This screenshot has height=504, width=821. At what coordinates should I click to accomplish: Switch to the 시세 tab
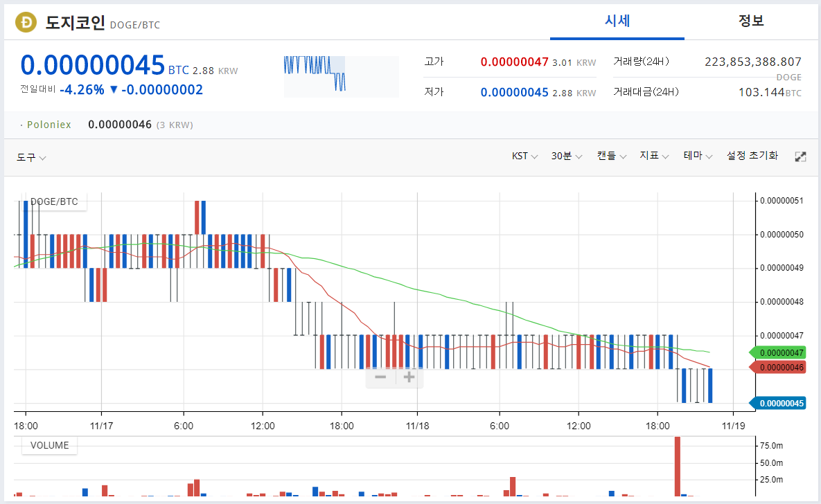point(617,21)
